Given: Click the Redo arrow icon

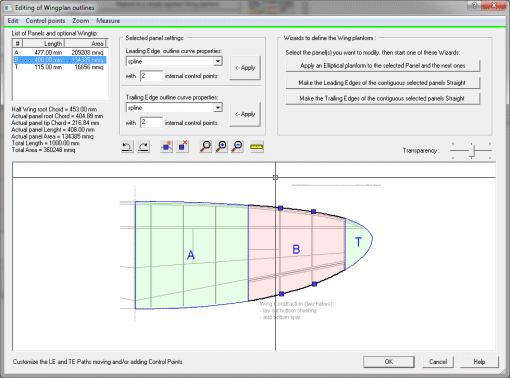Looking at the screenshot, I should pyautogui.click(x=143, y=147).
